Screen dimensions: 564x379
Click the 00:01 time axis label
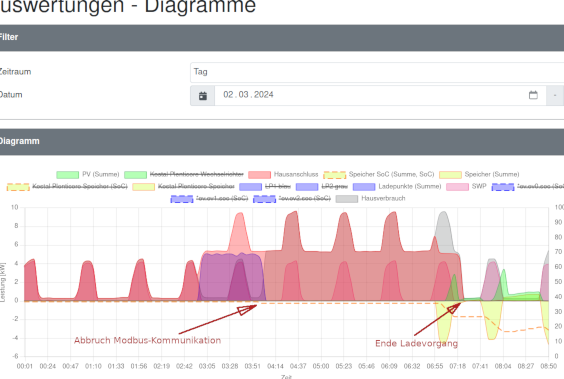click(25, 366)
